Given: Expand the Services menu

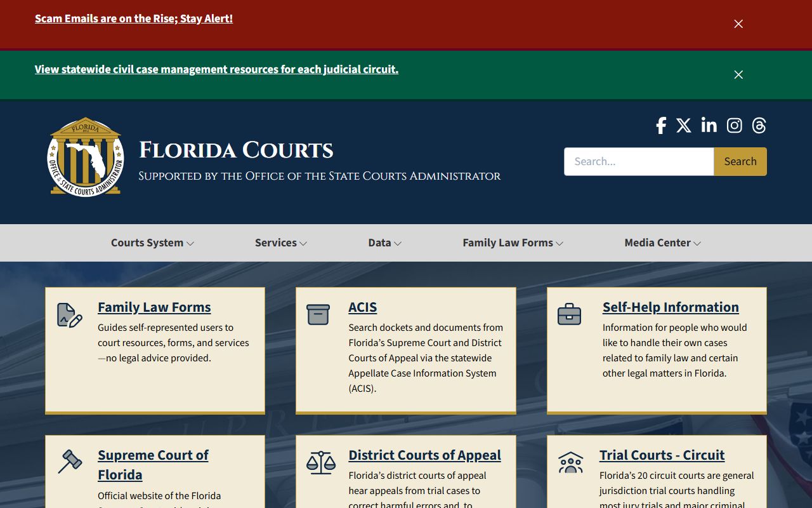Looking at the screenshot, I should 281,243.
